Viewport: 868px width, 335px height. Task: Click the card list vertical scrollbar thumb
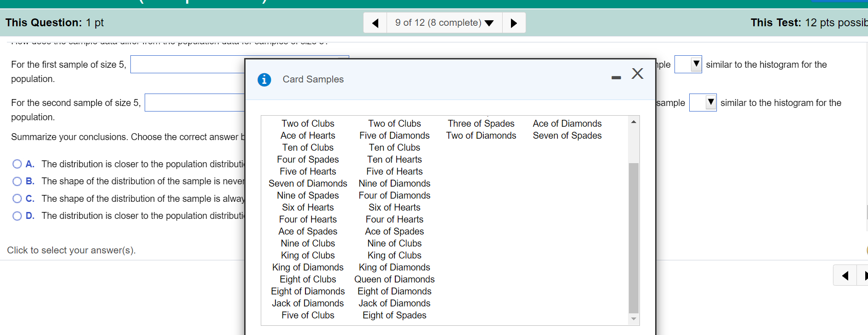pyautogui.click(x=633, y=238)
